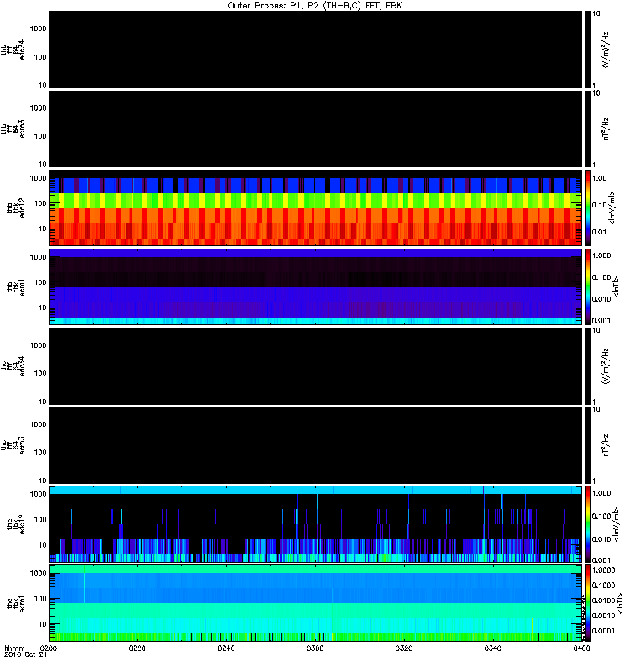
Task: Select the 0200 time axis tick label
Action: tap(49, 648)
